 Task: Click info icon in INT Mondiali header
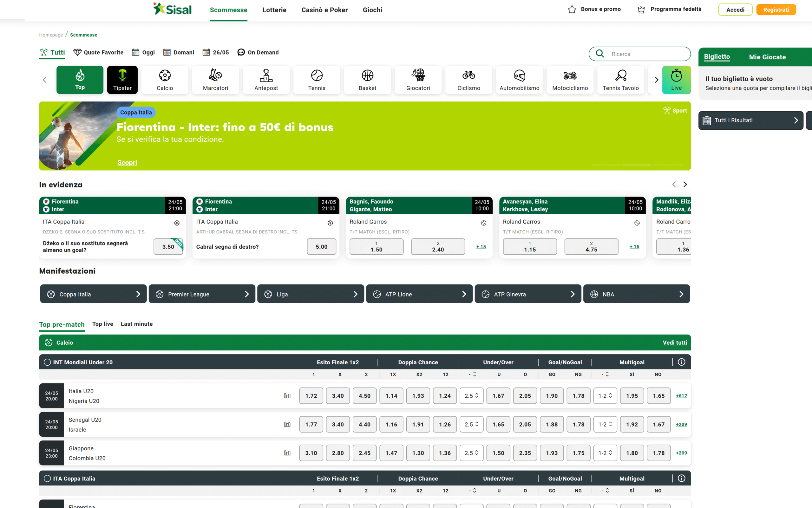[x=681, y=362]
